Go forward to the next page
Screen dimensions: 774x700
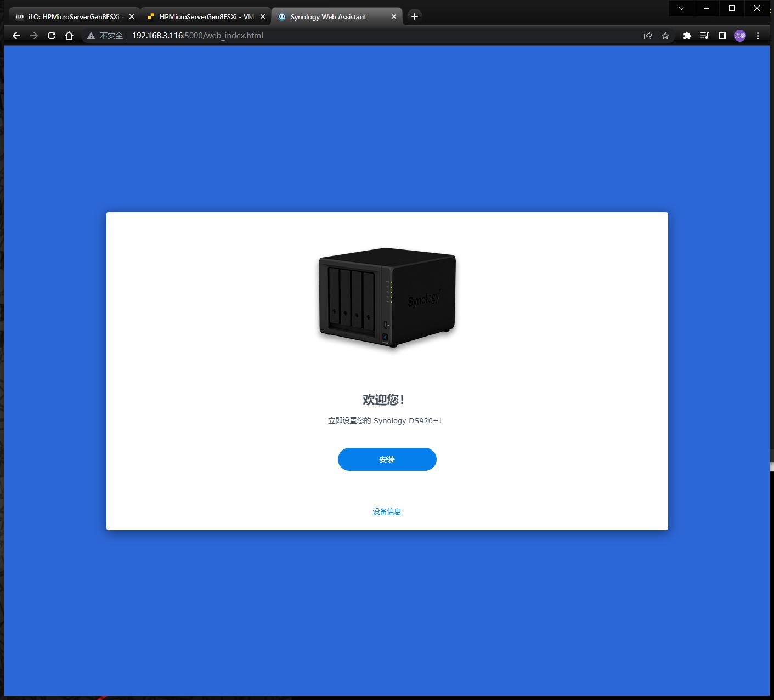(34, 36)
